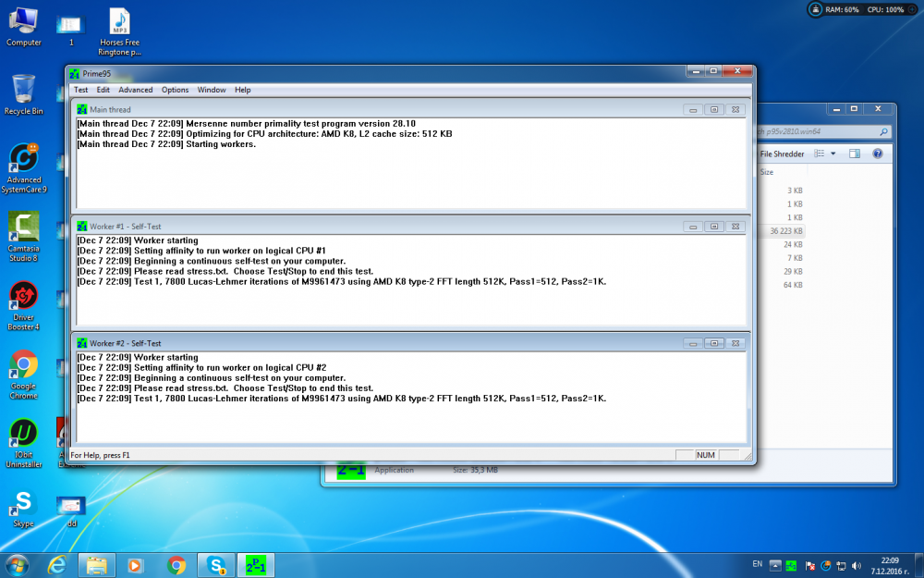Open the Window menu in Prime95
The width and height of the screenshot is (924, 578).
coord(212,90)
